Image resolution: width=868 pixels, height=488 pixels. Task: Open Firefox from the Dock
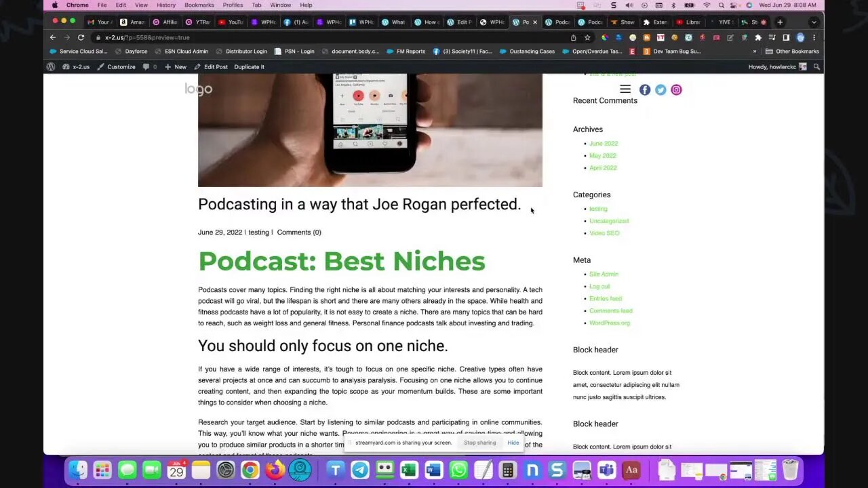(275, 470)
